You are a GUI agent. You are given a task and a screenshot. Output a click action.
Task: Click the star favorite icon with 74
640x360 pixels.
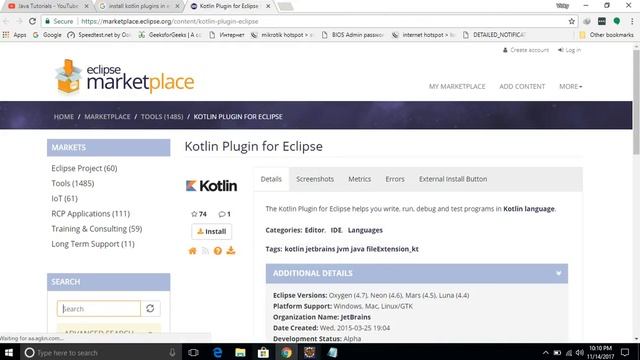(x=194, y=214)
